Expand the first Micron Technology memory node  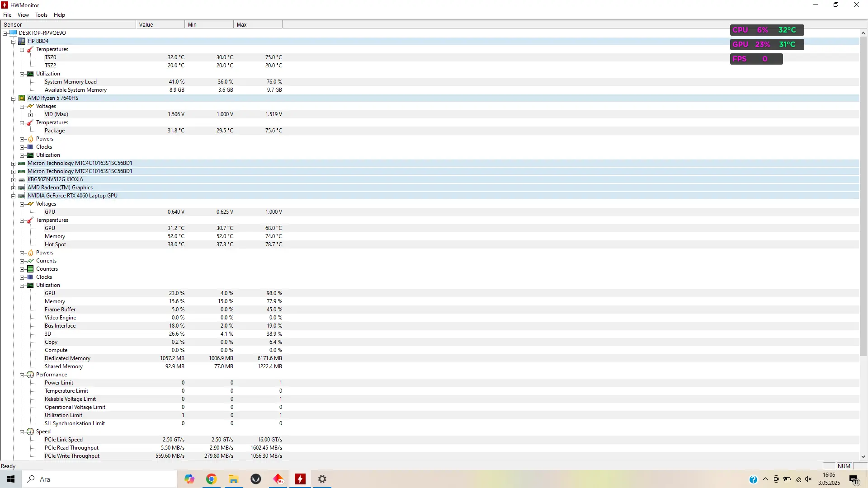pos(14,163)
